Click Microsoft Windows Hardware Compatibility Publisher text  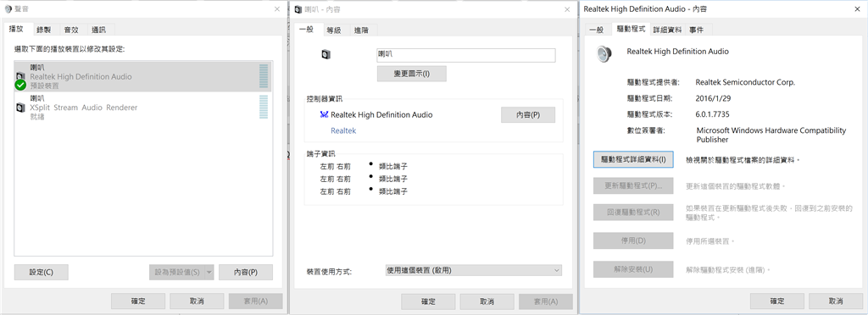coord(771,135)
